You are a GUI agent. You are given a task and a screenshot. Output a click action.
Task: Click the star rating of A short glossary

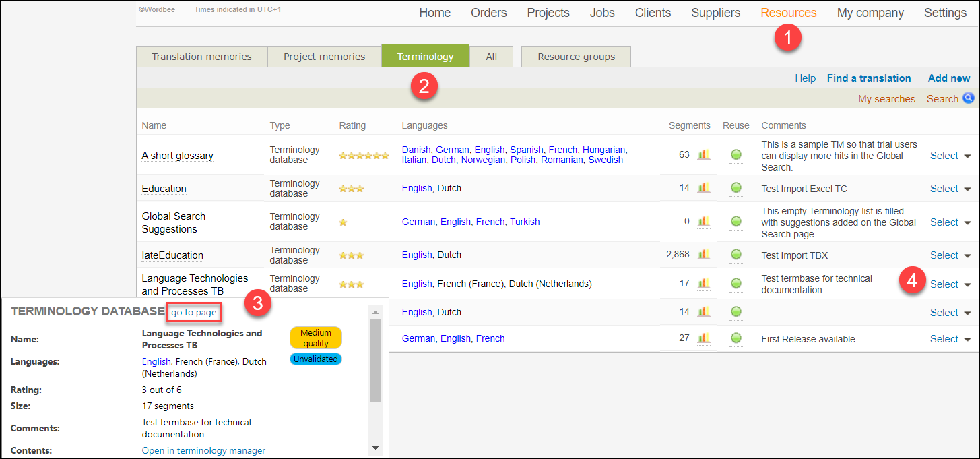click(364, 156)
